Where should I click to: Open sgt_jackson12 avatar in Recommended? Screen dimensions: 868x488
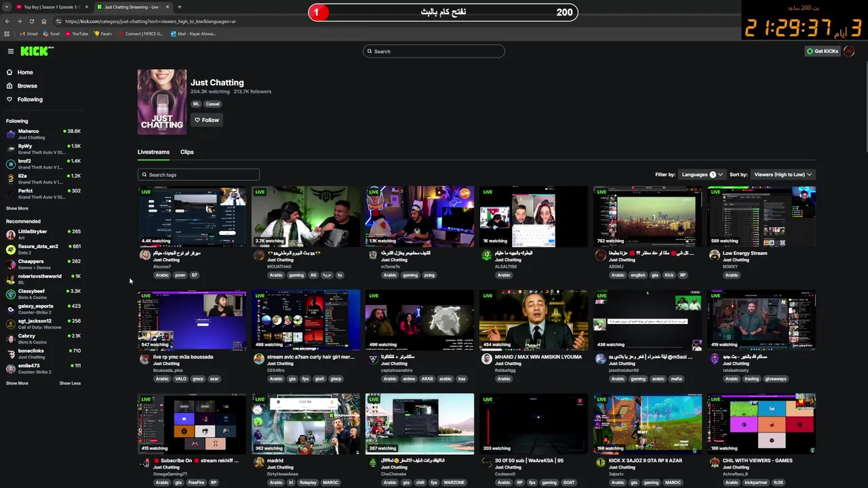tap(10, 324)
